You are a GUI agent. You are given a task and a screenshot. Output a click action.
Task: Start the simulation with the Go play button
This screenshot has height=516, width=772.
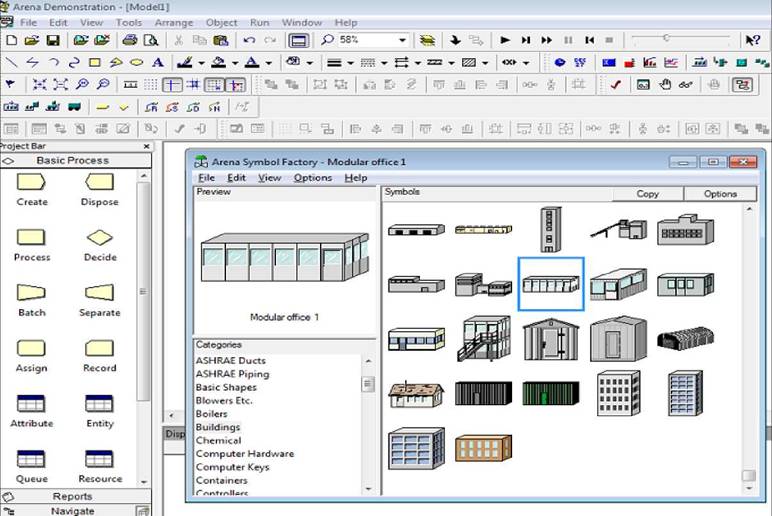click(505, 40)
